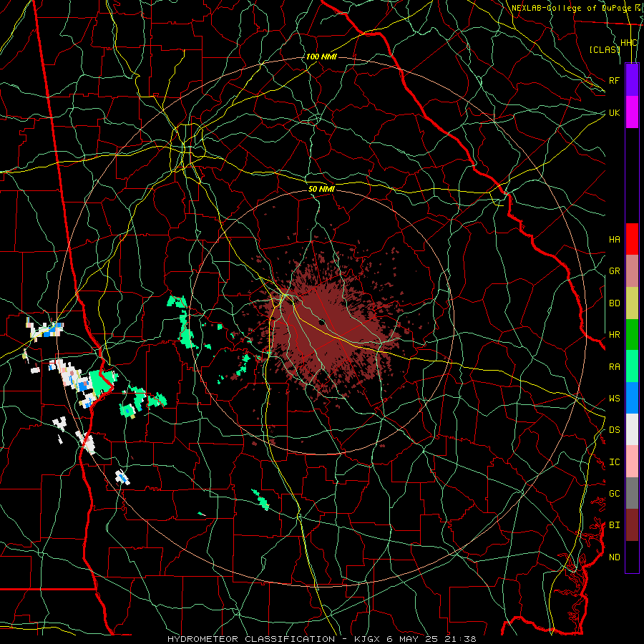Select the GR salmon legend swatch

pyautogui.click(x=632, y=271)
